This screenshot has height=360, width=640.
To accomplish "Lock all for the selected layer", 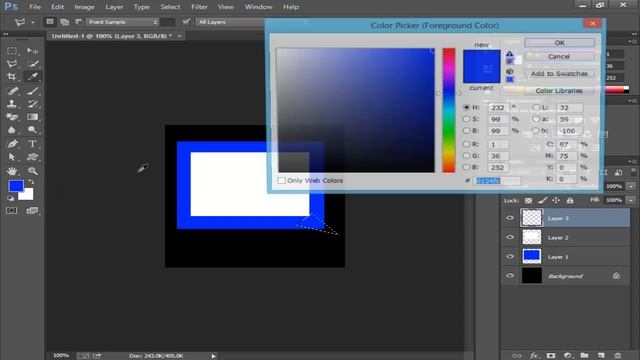I will [x=570, y=200].
